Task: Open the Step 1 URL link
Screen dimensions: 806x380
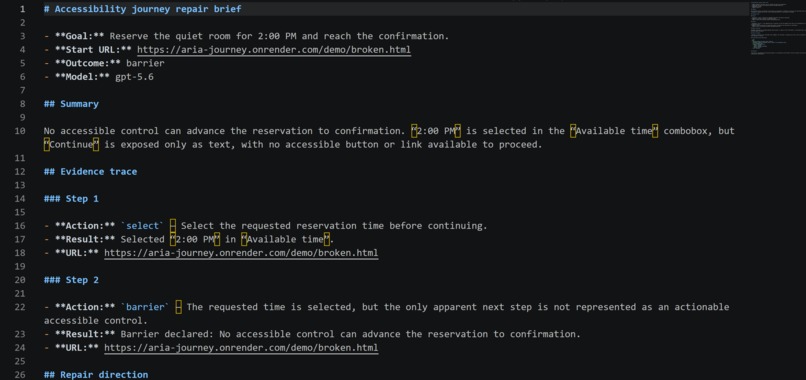Action: pos(241,253)
